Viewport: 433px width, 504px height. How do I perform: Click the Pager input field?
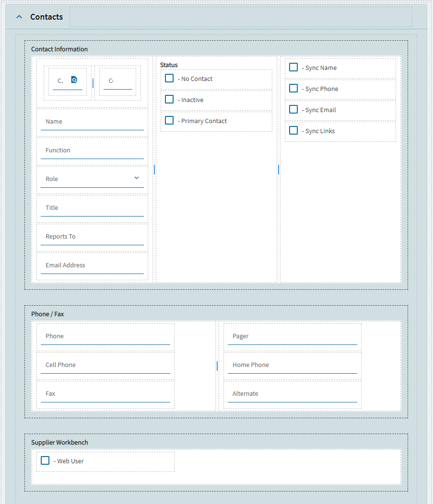(293, 336)
